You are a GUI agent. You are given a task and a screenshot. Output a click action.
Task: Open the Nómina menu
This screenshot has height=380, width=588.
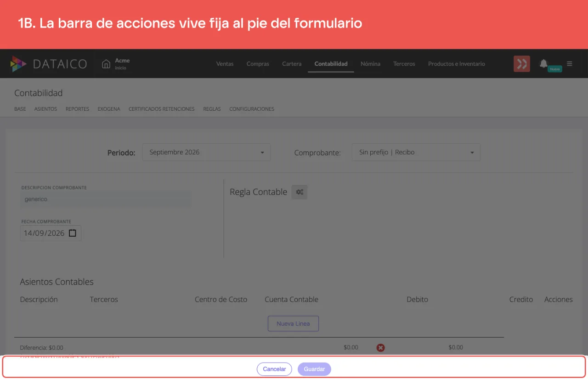[x=370, y=64]
